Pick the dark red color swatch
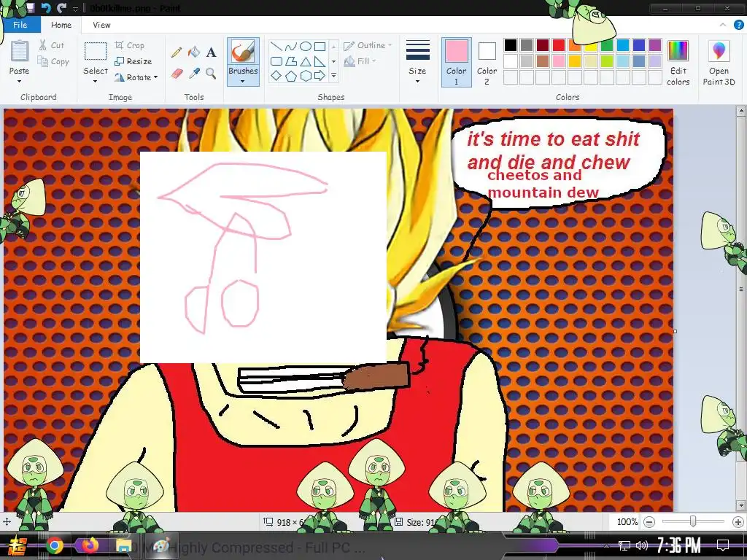Screen dimensions: 747x560 pyautogui.click(x=543, y=44)
